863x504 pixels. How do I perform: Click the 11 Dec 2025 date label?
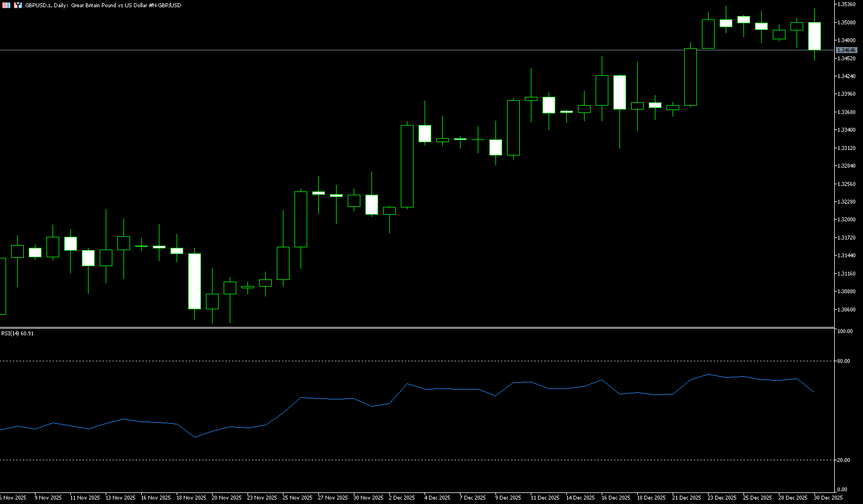pos(545,498)
